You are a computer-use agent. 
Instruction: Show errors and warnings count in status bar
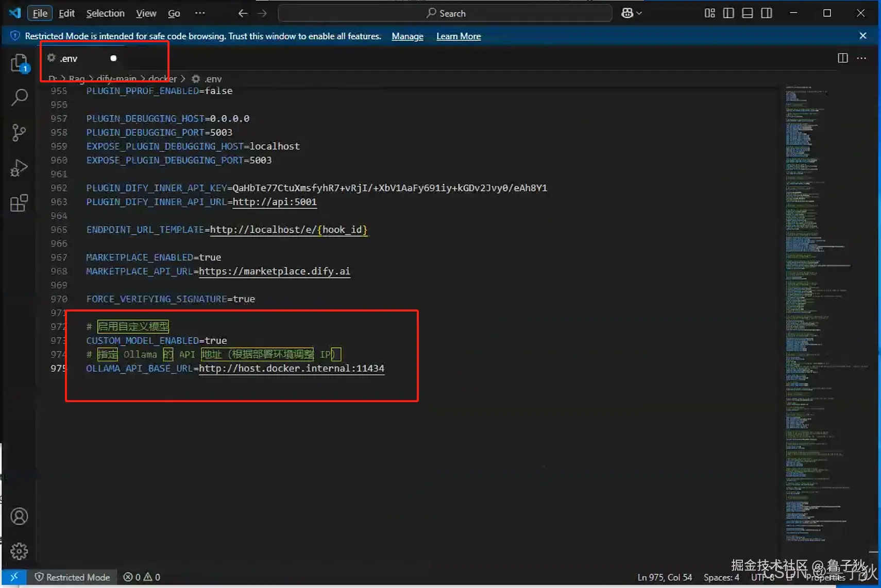[x=142, y=577]
